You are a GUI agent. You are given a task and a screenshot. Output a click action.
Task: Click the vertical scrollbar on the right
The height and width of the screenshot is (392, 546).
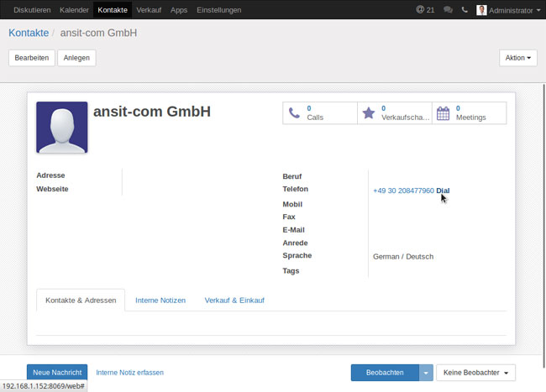[543, 226]
